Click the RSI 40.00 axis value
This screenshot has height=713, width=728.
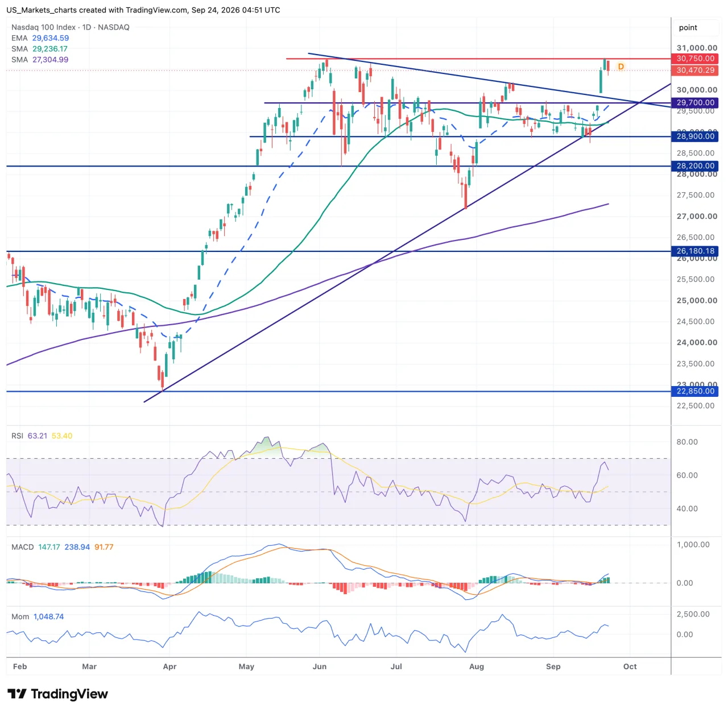click(687, 509)
